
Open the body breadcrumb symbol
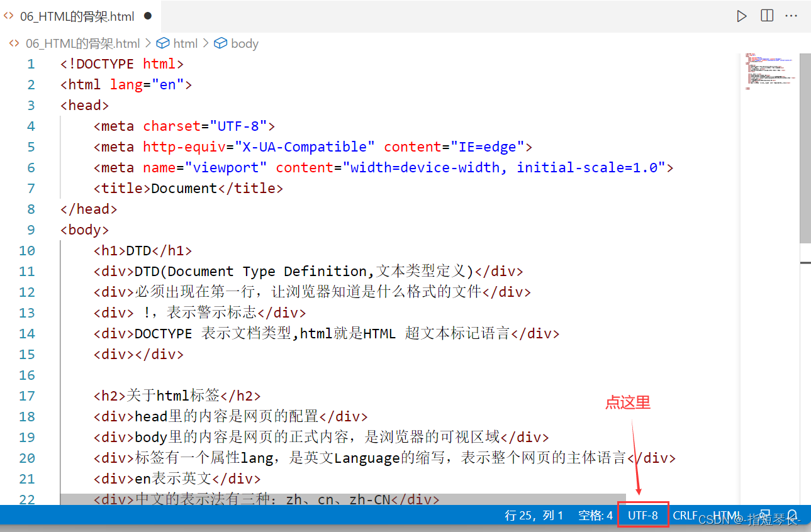pyautogui.click(x=237, y=43)
